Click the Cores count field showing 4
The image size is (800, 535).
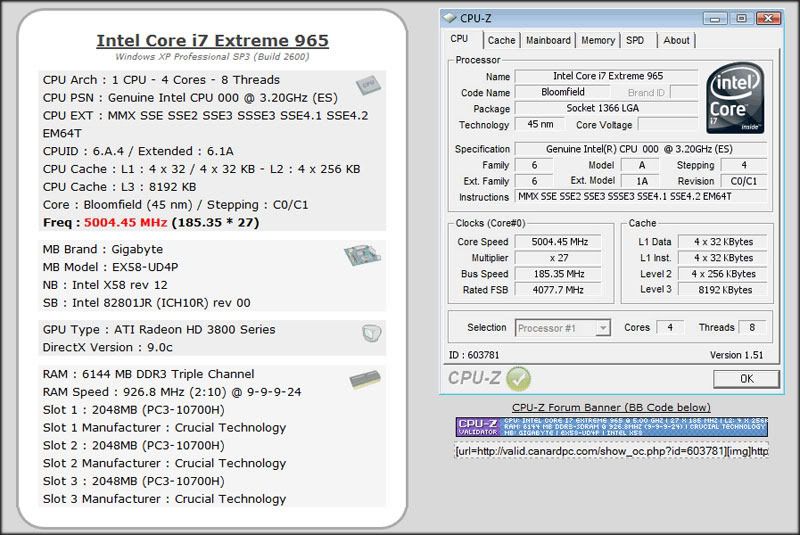pos(670,327)
